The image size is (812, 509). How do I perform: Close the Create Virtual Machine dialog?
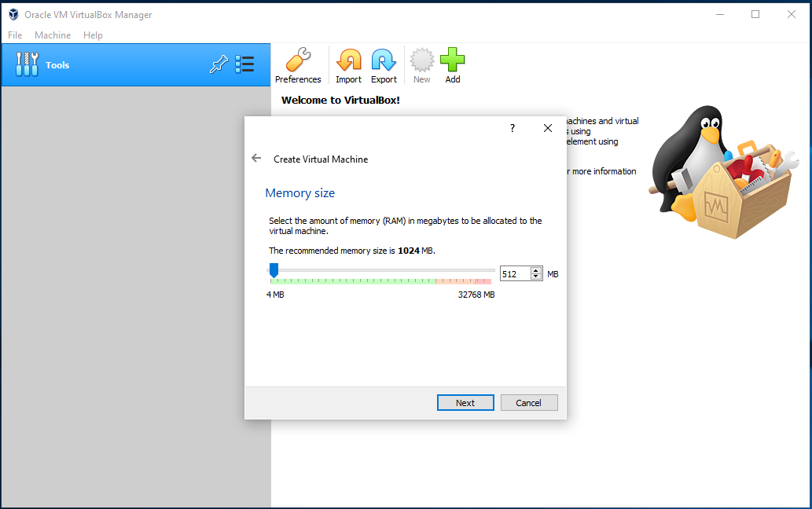pos(547,128)
